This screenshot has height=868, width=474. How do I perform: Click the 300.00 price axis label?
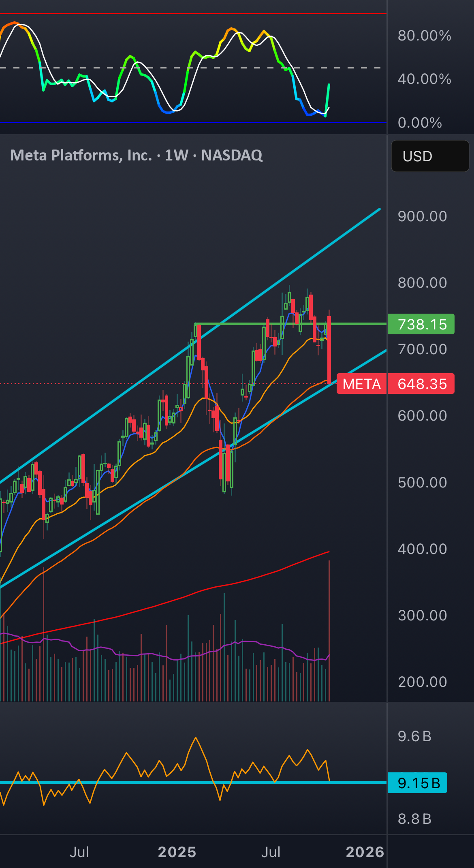(x=422, y=616)
